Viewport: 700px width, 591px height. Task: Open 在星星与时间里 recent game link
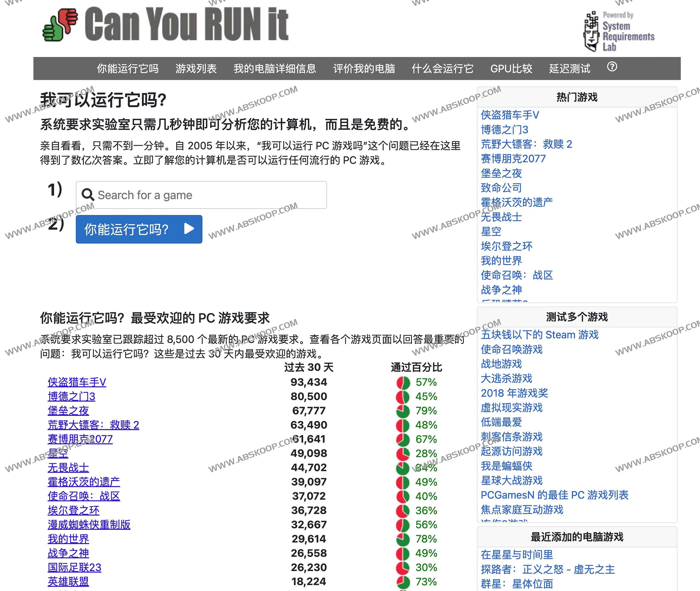517,555
